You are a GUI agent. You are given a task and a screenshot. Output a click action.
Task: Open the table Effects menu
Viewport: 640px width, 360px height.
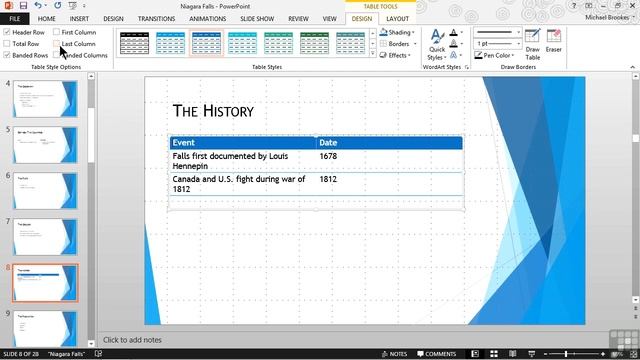click(x=395, y=55)
